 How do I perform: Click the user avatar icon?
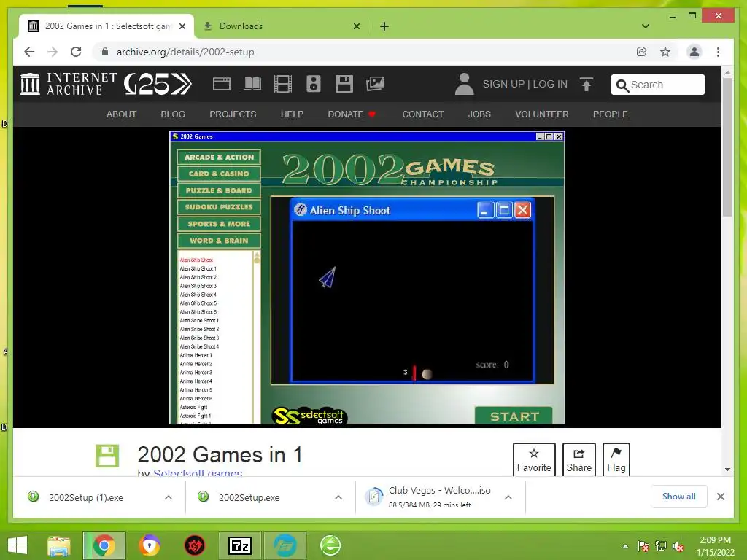(464, 84)
